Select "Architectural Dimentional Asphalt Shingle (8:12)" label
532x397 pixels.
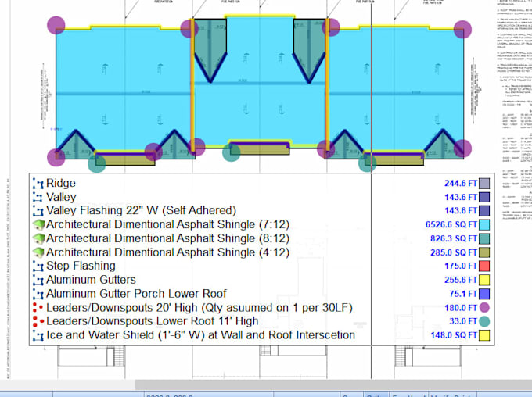167,238
